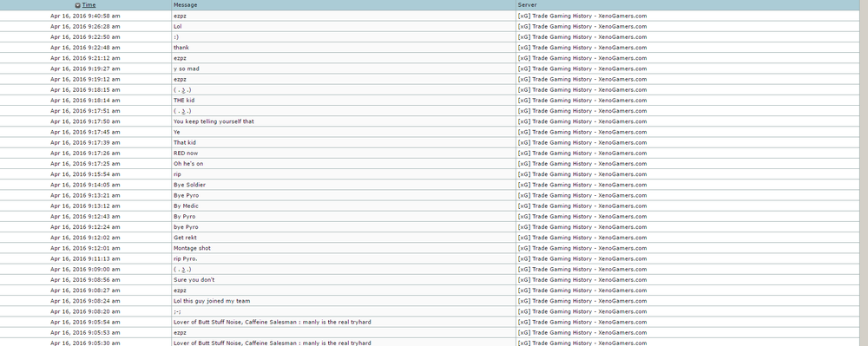Image resolution: width=868 pixels, height=346 pixels.
Task: Sort by the Time column header link
Action: coord(89,5)
